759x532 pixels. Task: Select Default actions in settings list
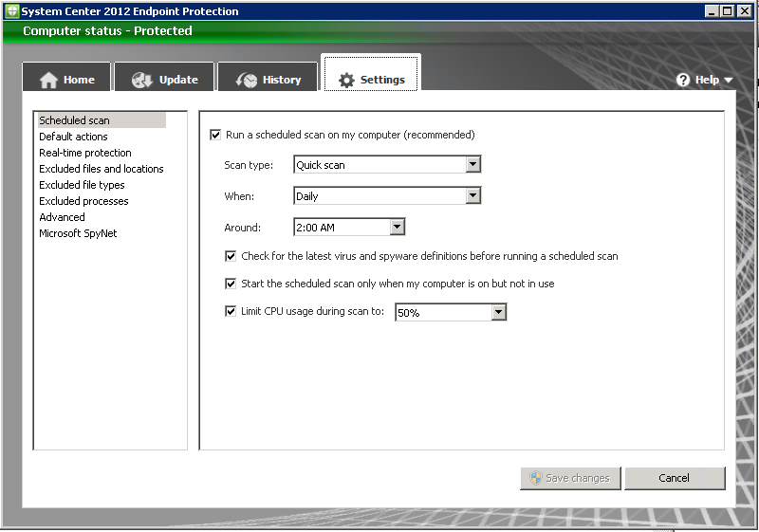[73, 137]
